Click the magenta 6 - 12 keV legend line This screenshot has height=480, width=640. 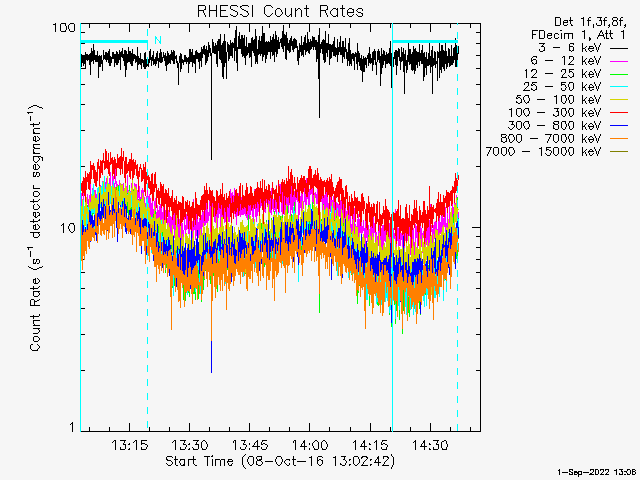coord(618,62)
